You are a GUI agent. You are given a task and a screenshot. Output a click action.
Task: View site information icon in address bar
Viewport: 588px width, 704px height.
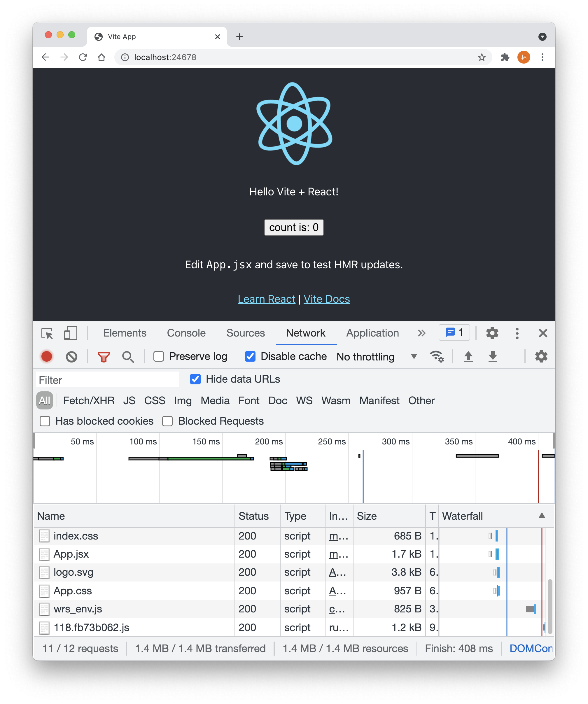tap(125, 57)
